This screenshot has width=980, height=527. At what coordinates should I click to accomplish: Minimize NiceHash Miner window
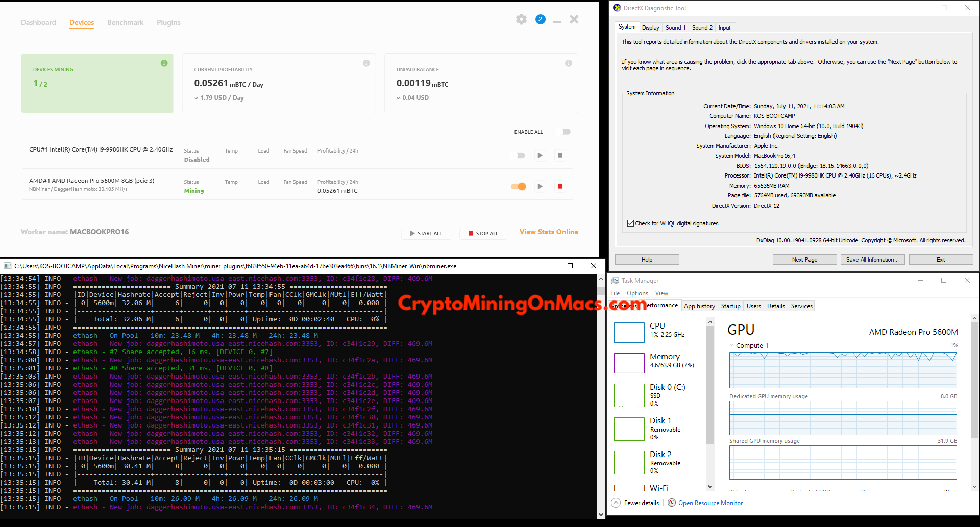pyautogui.click(x=557, y=21)
